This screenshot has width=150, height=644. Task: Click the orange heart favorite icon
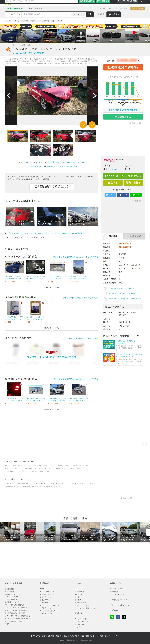[92, 125]
